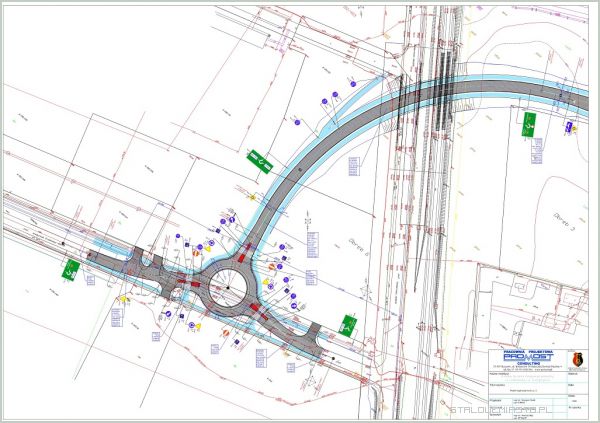Click the green direction sign east of roundabout

[349, 325]
